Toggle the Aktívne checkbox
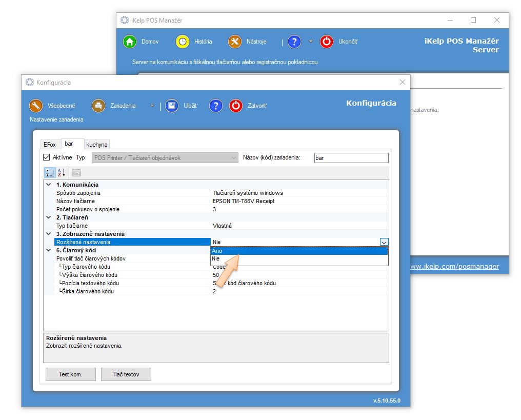521x420 pixels. (47, 157)
